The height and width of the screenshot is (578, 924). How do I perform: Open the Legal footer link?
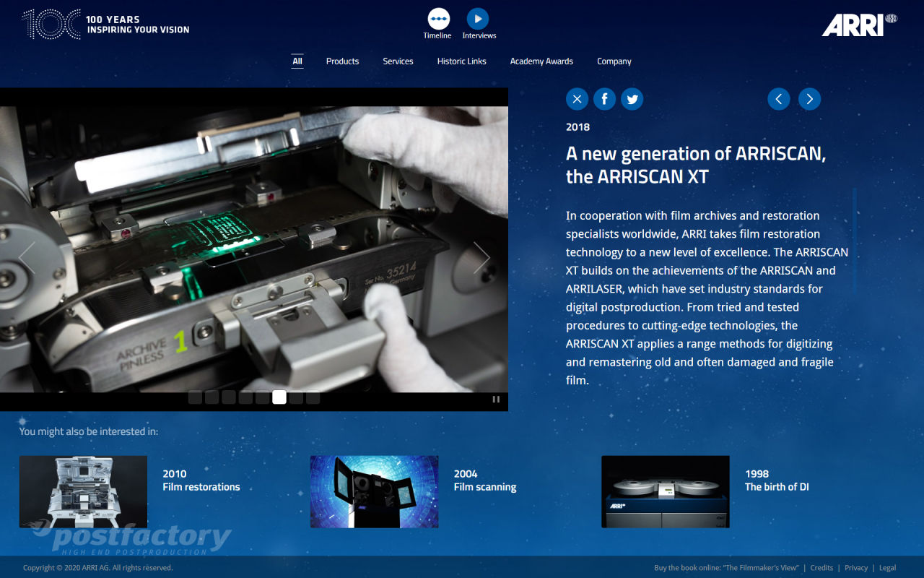click(887, 568)
